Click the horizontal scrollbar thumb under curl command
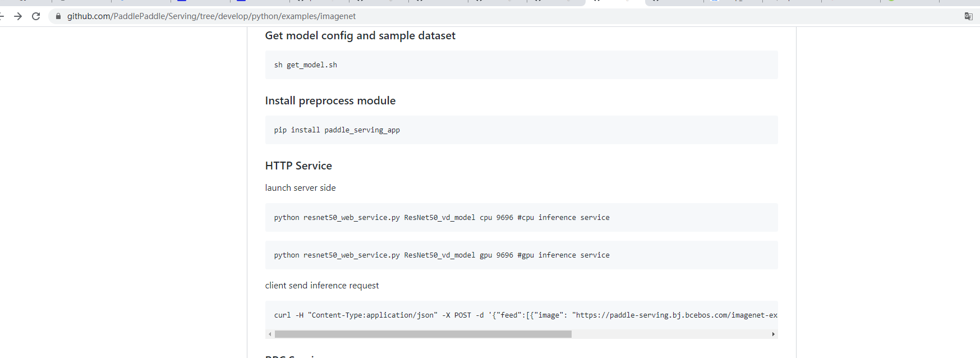Screen dimensions: 980x358 pos(423,334)
